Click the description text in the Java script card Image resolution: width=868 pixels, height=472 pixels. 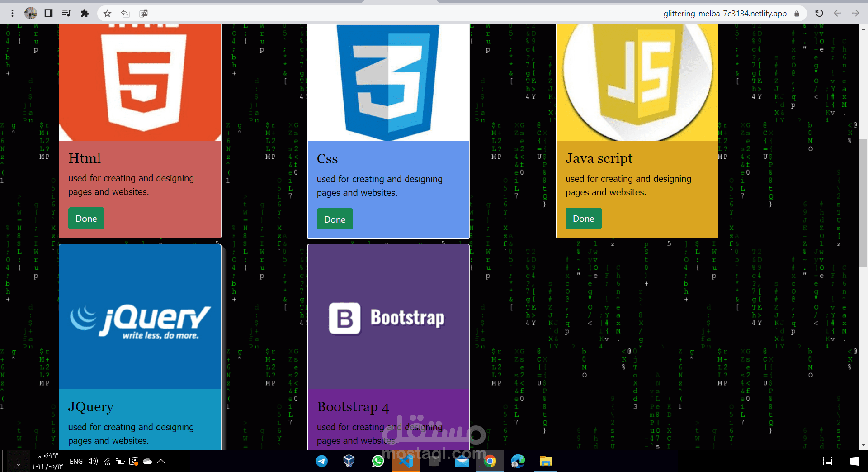[628, 186]
